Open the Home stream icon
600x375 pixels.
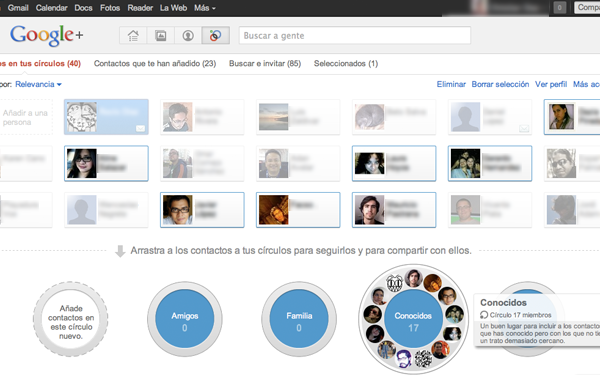point(133,36)
